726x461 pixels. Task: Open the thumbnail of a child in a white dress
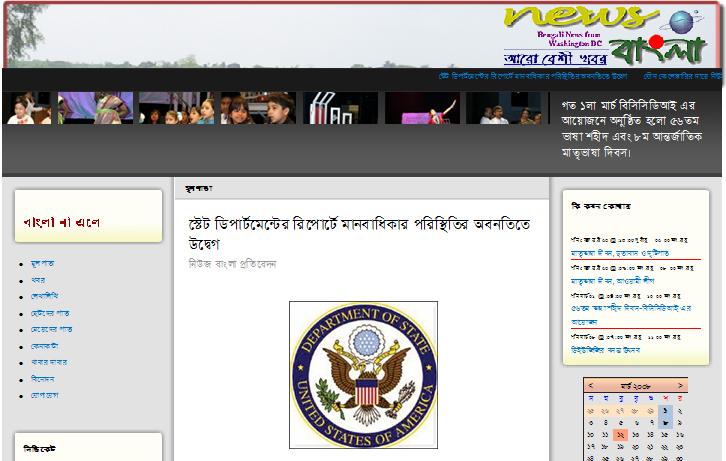(x=29, y=108)
